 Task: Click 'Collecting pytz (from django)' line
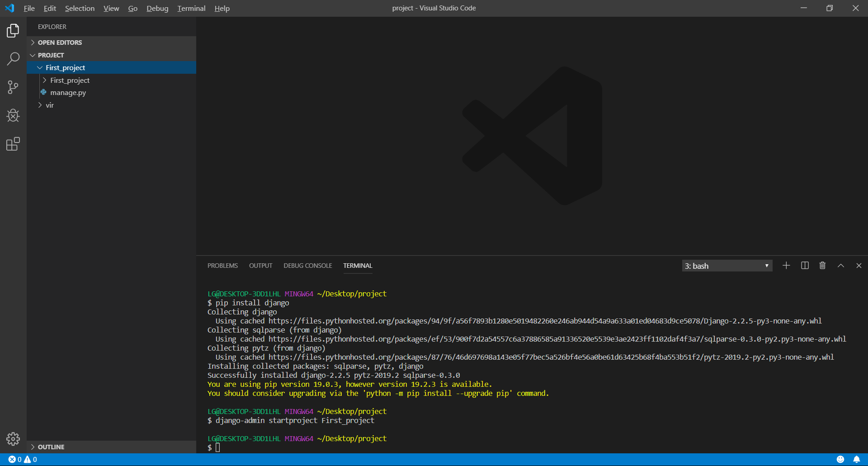pos(266,348)
